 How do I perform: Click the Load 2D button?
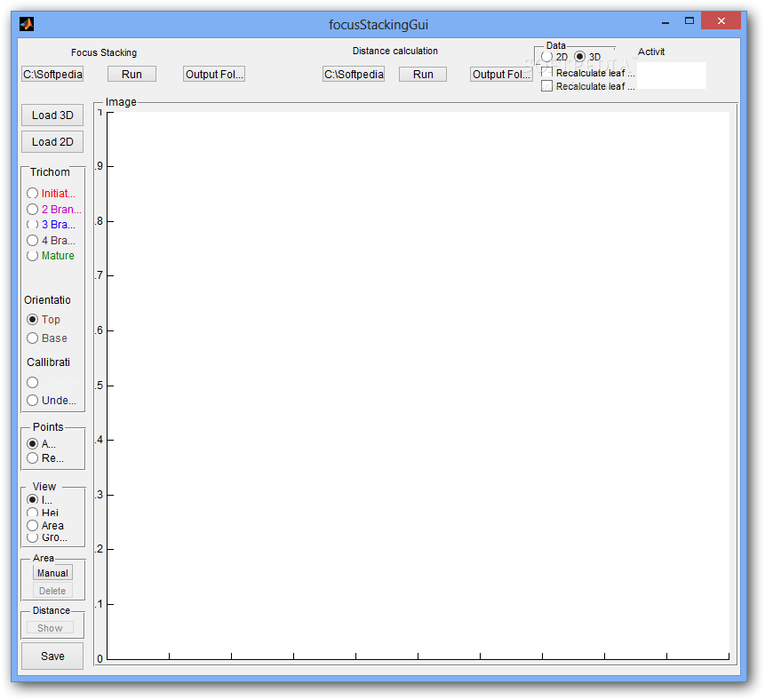[52, 142]
